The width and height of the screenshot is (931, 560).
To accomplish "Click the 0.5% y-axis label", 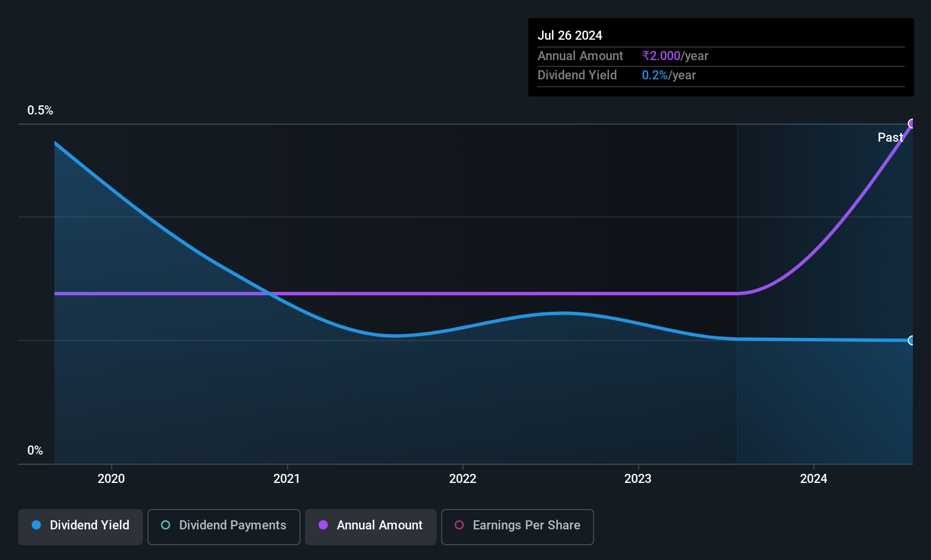I will tap(40, 111).
